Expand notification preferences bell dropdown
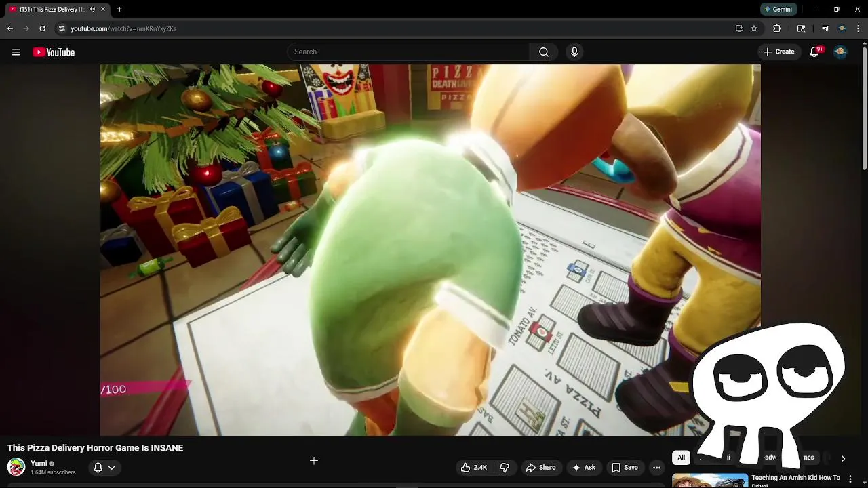The height and width of the screenshot is (488, 868). coord(104,468)
